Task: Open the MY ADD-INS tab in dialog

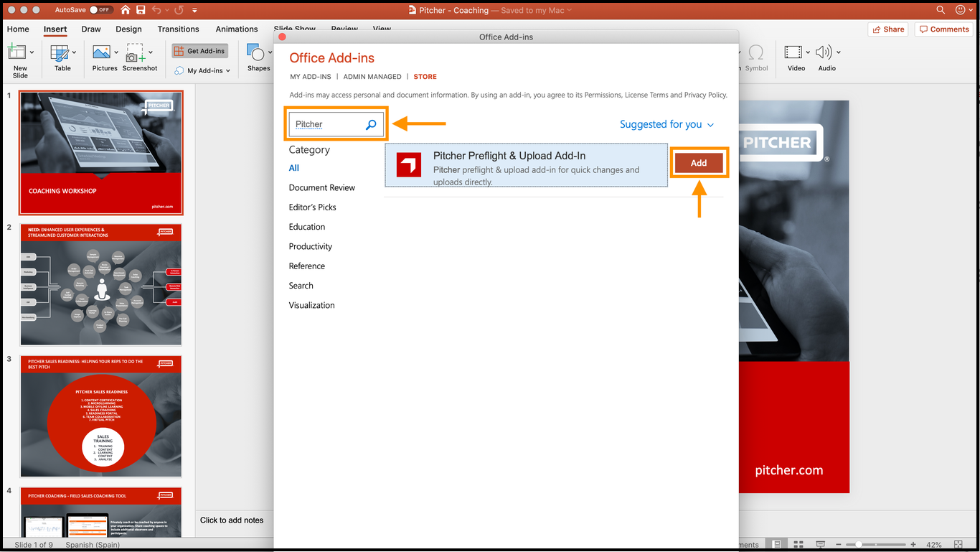Action: pos(311,77)
